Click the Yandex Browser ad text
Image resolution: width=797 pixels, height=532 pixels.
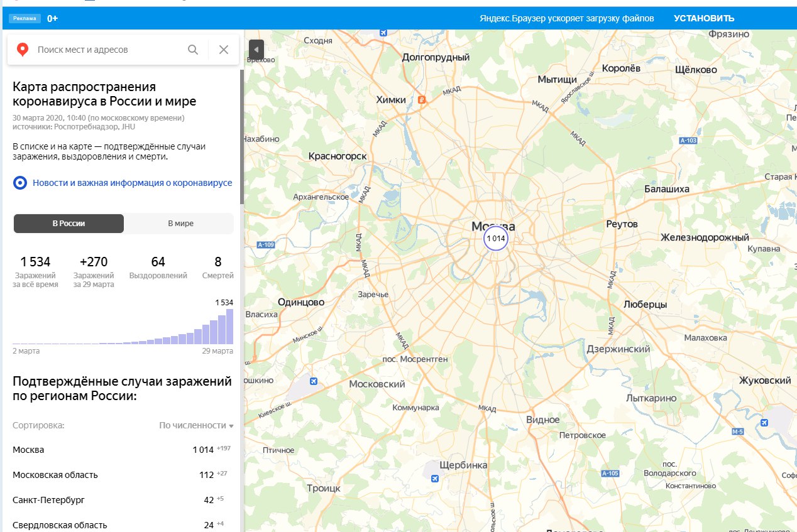coord(566,18)
